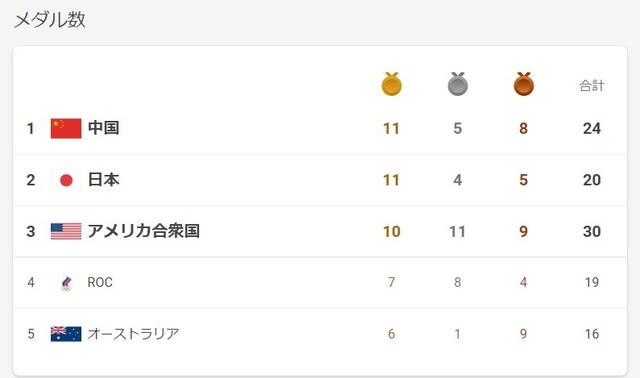The width and height of the screenshot is (640, 378).
Task: Open the 中国 country row
Action: coord(320,129)
